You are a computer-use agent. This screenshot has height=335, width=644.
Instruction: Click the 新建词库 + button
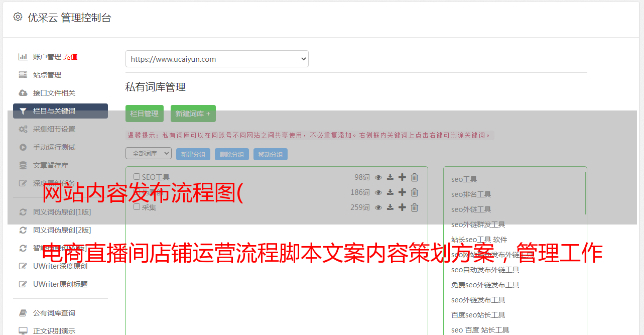click(x=193, y=114)
